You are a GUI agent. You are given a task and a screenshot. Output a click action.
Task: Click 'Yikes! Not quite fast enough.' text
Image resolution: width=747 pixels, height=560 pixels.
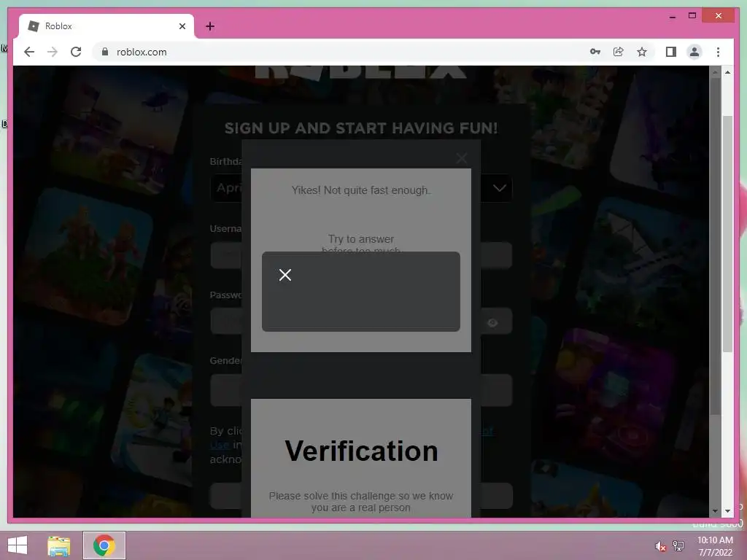(x=361, y=190)
